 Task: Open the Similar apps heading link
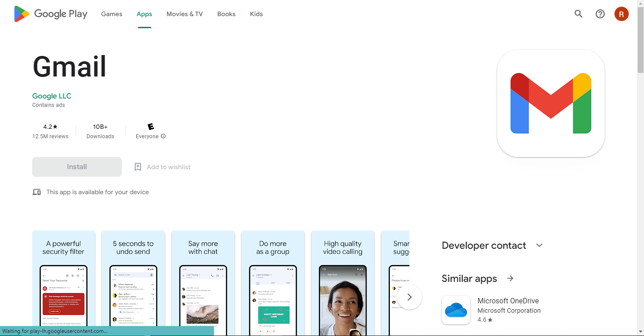[x=469, y=278]
